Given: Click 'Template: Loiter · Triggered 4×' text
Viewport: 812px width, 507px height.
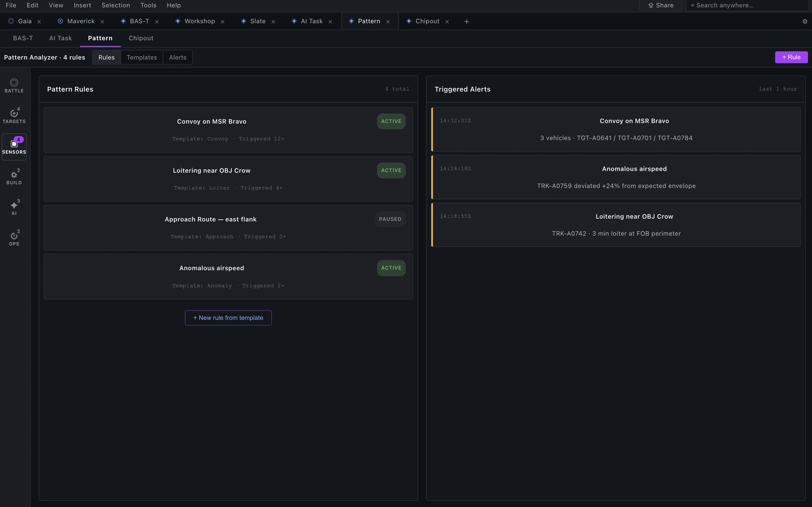Looking at the screenshot, I should coord(228,188).
